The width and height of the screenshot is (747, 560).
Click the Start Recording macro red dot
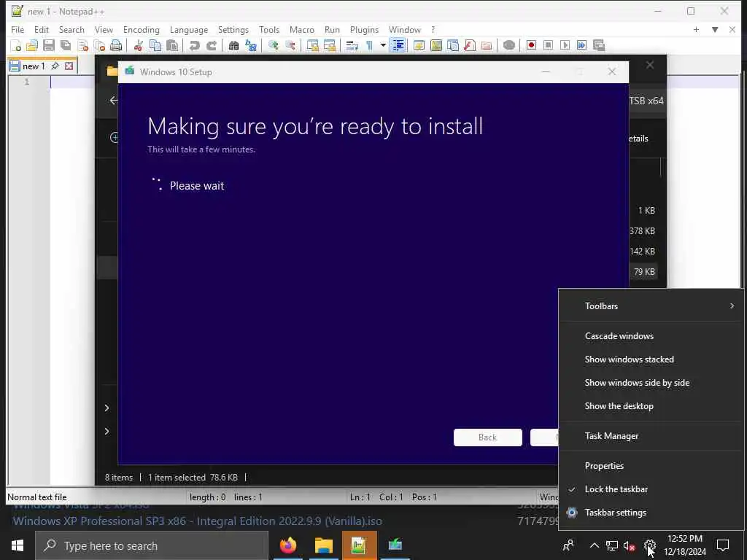pyautogui.click(x=531, y=45)
